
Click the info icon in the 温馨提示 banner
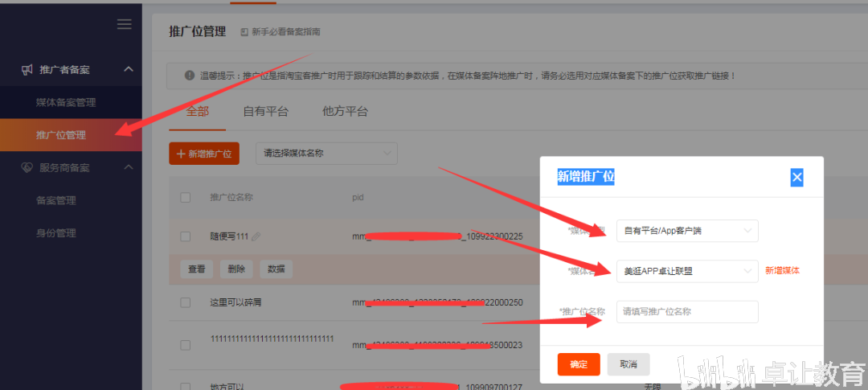[190, 76]
